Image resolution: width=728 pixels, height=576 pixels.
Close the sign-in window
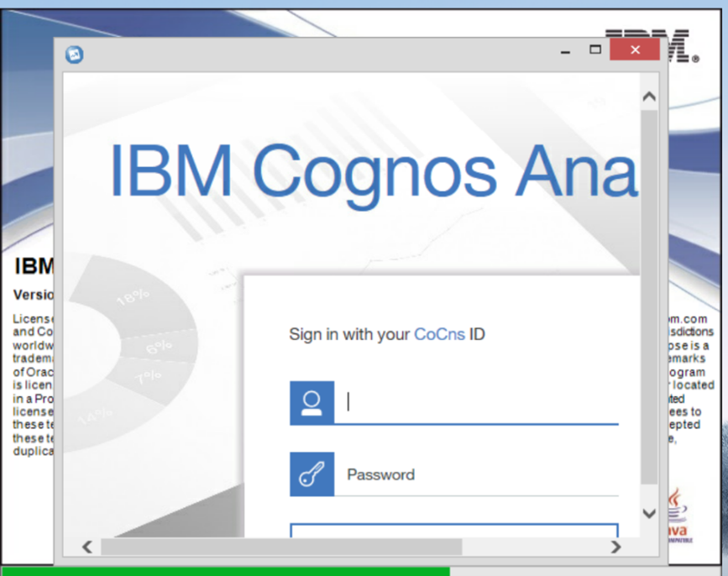(x=635, y=50)
